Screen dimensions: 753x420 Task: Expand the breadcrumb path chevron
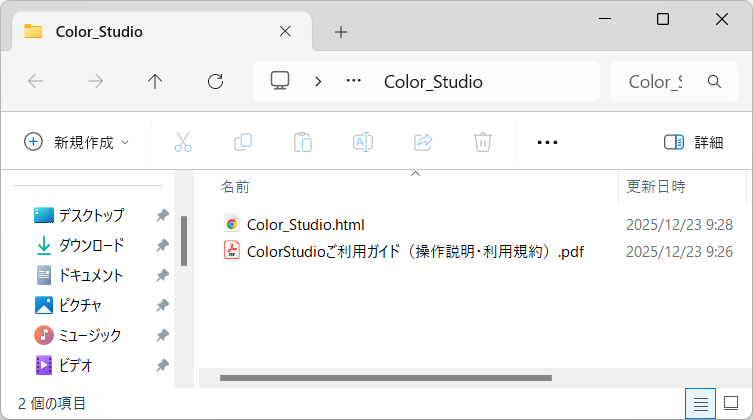click(318, 82)
